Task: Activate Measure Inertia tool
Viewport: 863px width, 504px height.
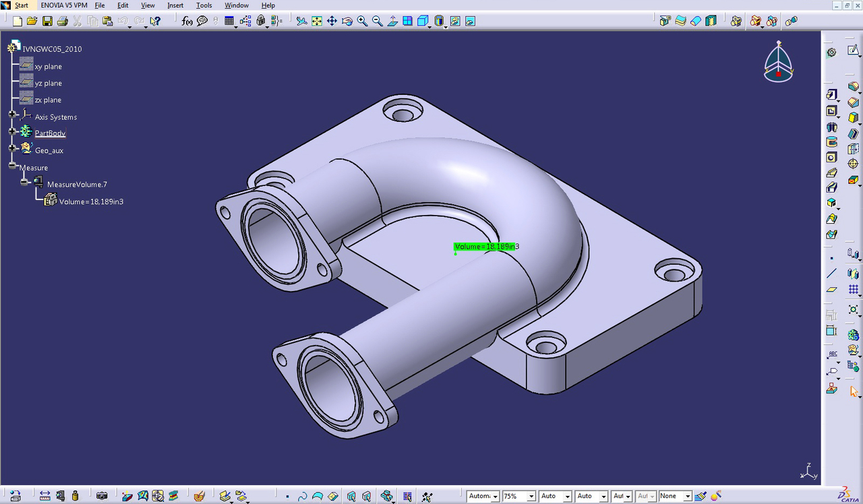Action: pyautogui.click(x=75, y=496)
